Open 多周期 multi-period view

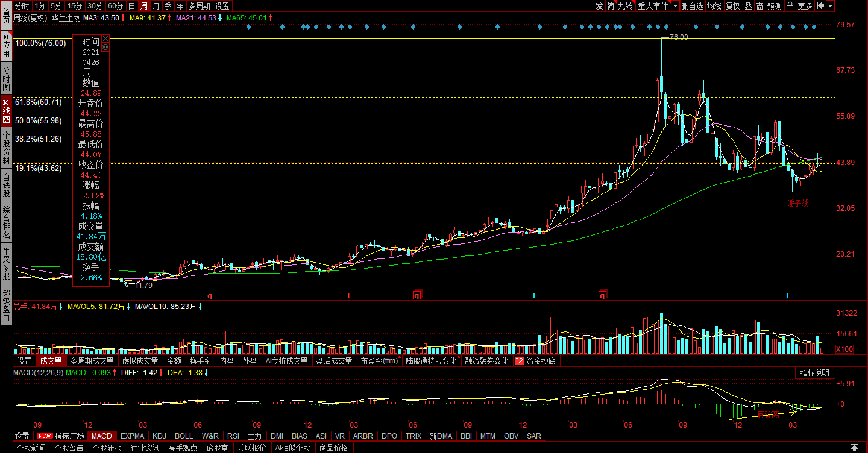[199, 6]
